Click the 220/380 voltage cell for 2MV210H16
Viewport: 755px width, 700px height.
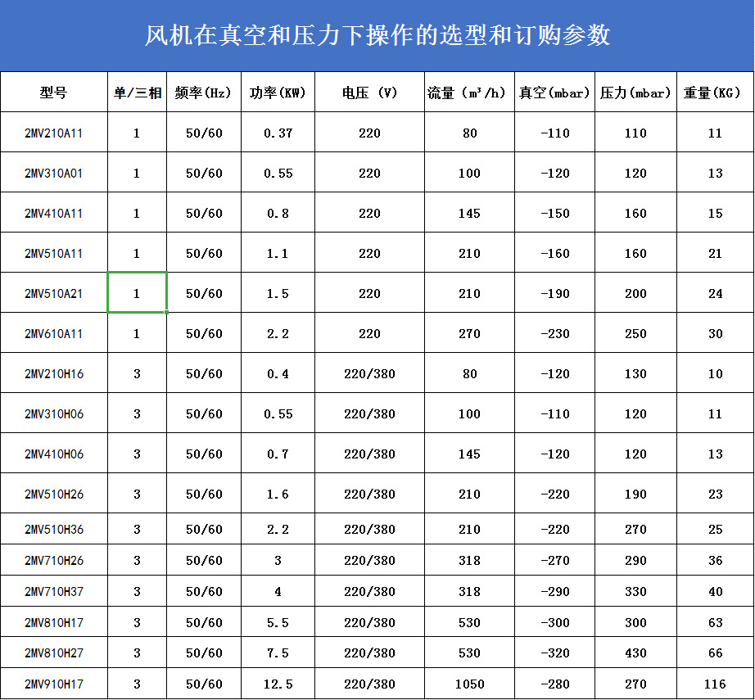tap(368, 373)
